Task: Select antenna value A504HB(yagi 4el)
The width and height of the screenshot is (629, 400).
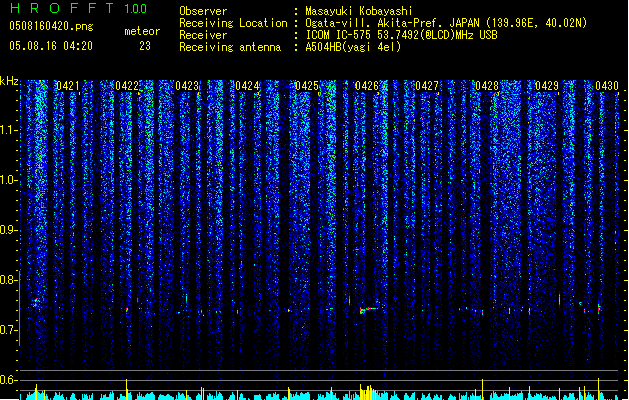Action: [353, 47]
